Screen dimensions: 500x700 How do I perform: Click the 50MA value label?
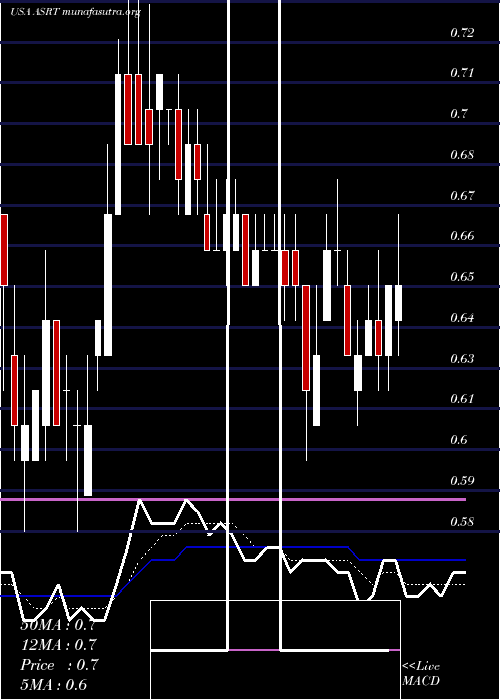point(58,625)
